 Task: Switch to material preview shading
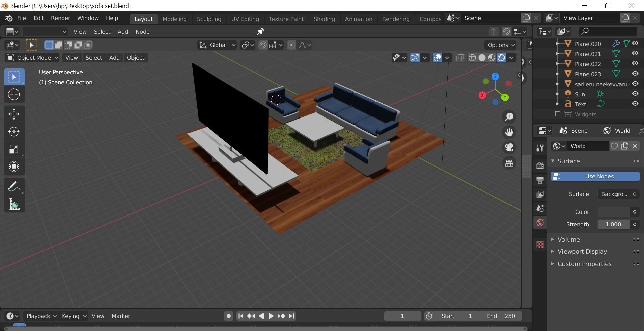tap(491, 58)
